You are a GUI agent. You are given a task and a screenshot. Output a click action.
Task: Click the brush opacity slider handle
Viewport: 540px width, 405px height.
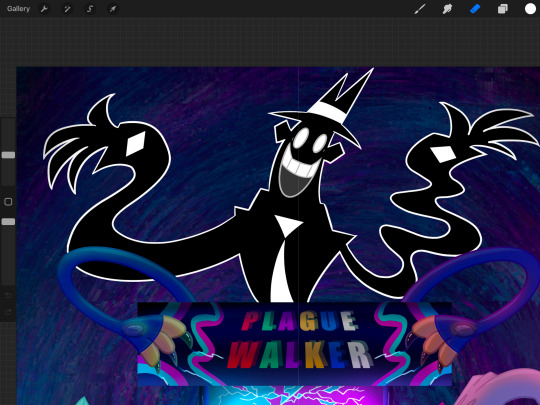click(8, 221)
